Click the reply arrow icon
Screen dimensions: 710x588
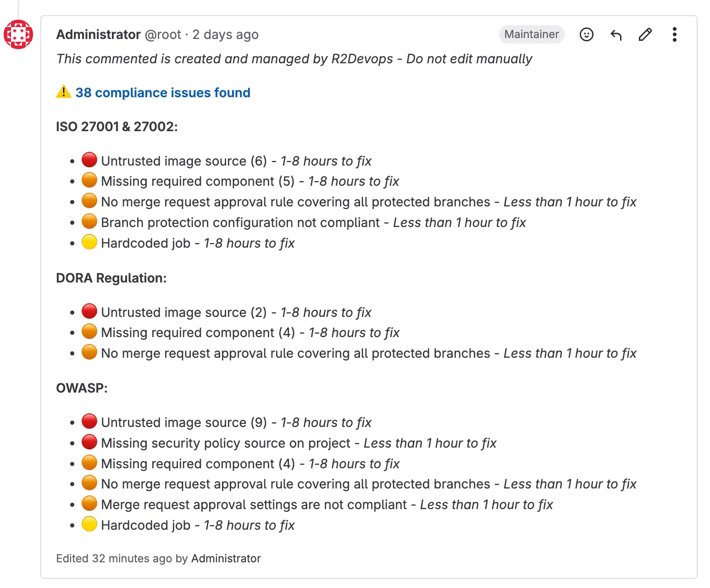[616, 34]
